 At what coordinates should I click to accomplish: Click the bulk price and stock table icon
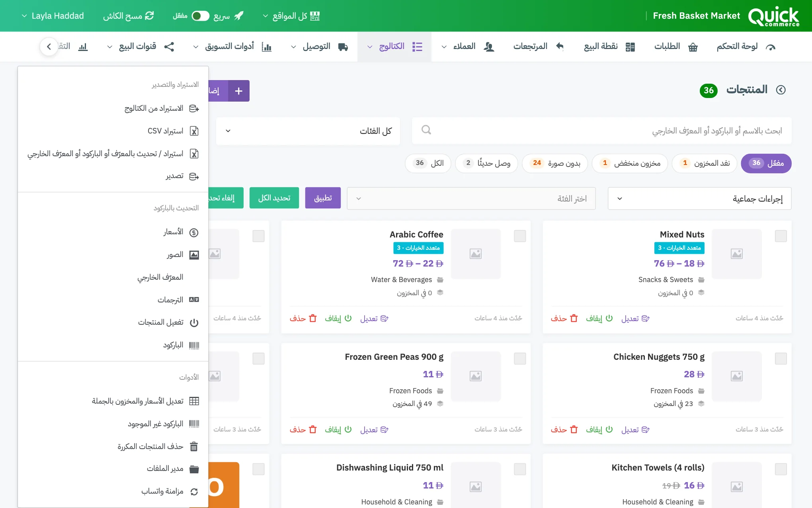pyautogui.click(x=194, y=401)
